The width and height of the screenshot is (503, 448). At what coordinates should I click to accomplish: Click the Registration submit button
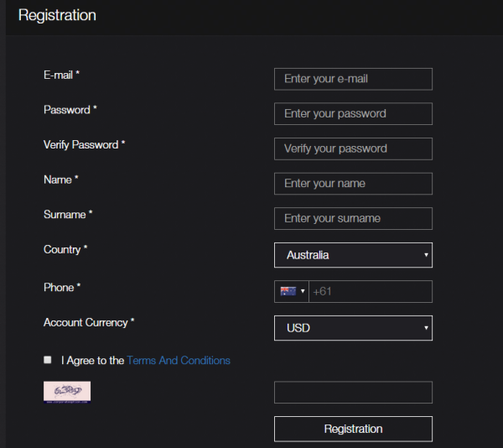[353, 429]
